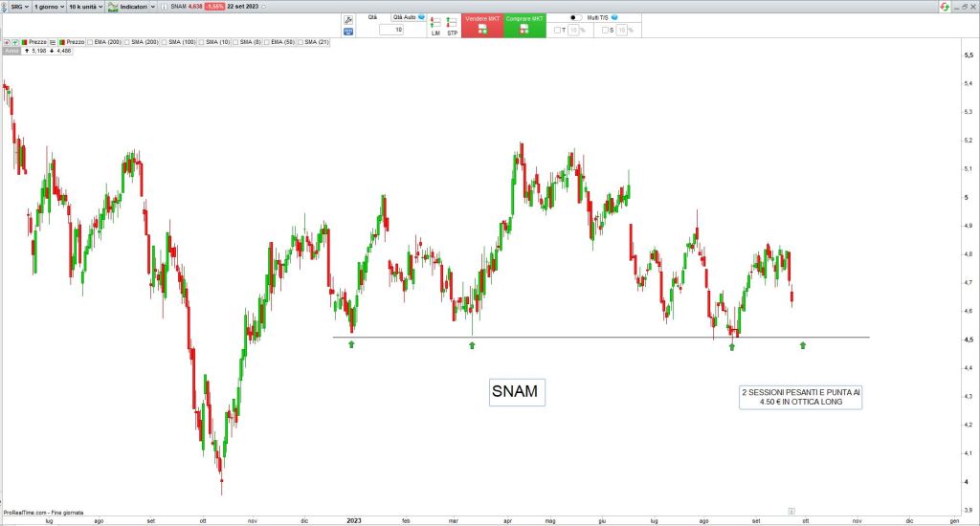Edit the quantity field showing 10
This screenshot has width=980, height=526.
pyautogui.click(x=391, y=30)
